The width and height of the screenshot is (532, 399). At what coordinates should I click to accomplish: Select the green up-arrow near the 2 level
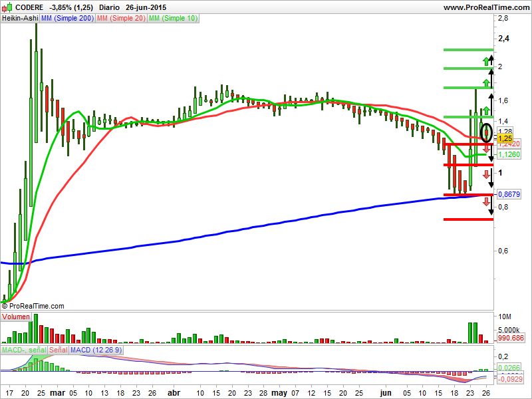(485, 81)
